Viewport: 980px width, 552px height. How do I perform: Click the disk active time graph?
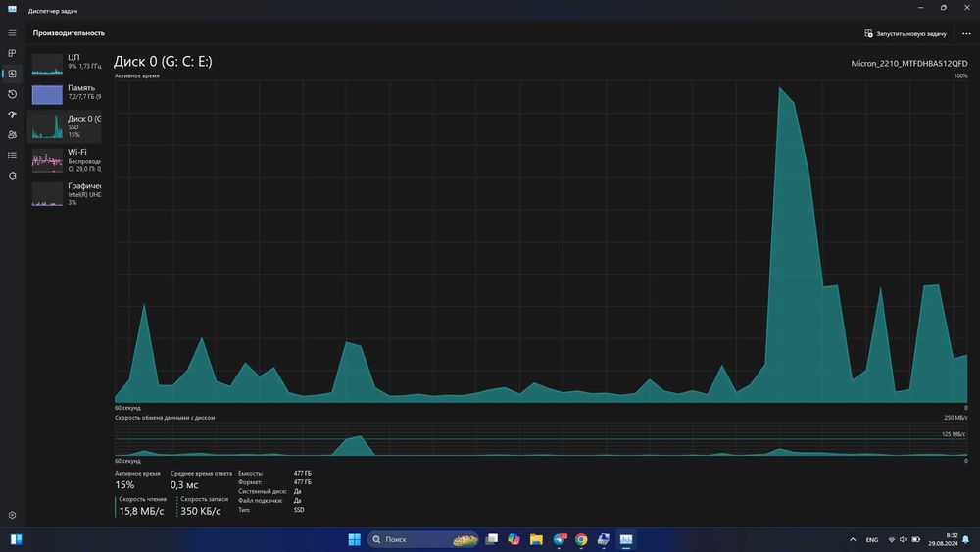(x=541, y=241)
